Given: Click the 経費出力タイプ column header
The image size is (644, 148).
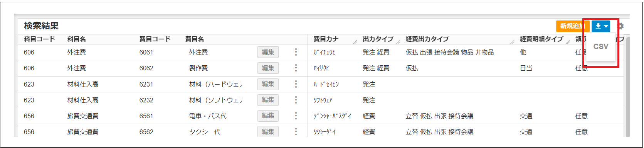Looking at the screenshot, I should point(427,39).
